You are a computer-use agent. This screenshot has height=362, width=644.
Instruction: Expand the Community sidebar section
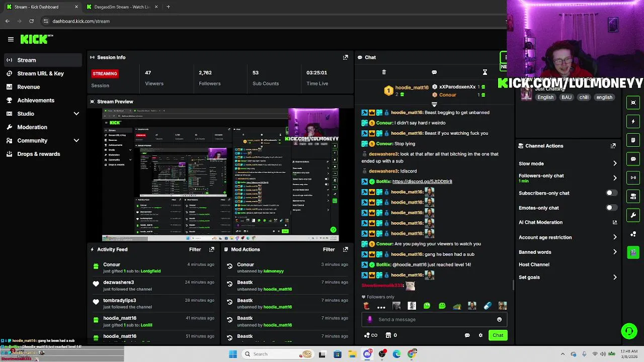pos(76,141)
